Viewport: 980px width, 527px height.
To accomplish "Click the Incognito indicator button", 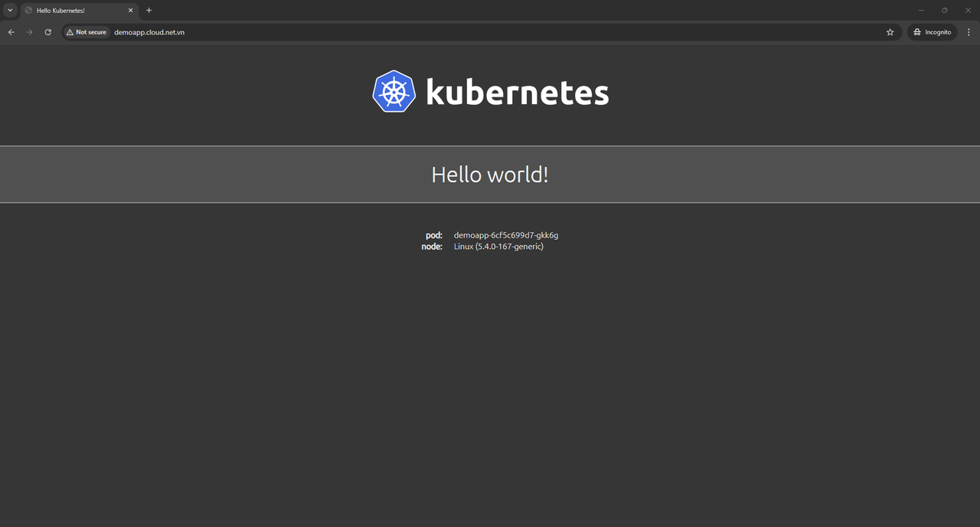I will 932,32.
